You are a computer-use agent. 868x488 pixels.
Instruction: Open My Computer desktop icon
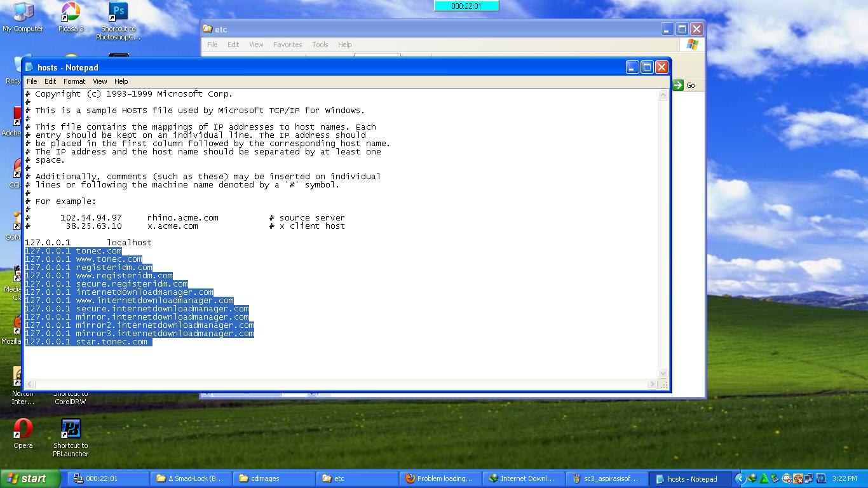click(23, 18)
